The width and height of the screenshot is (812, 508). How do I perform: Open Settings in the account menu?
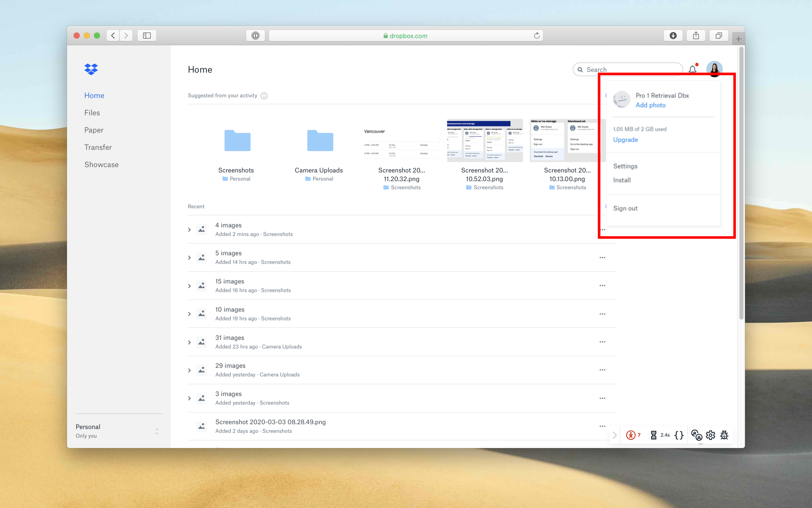click(x=625, y=166)
